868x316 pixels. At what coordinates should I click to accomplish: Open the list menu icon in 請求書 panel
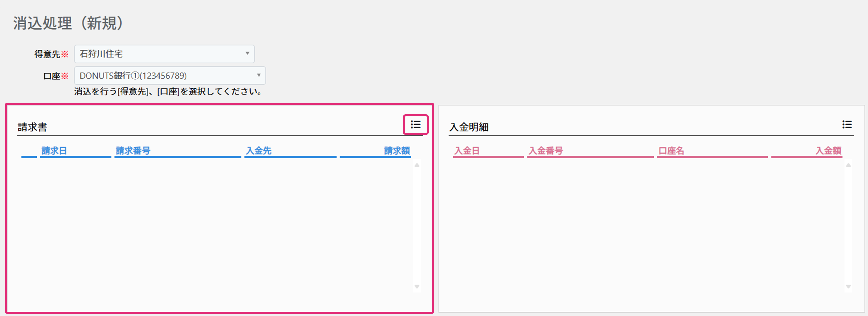click(415, 125)
